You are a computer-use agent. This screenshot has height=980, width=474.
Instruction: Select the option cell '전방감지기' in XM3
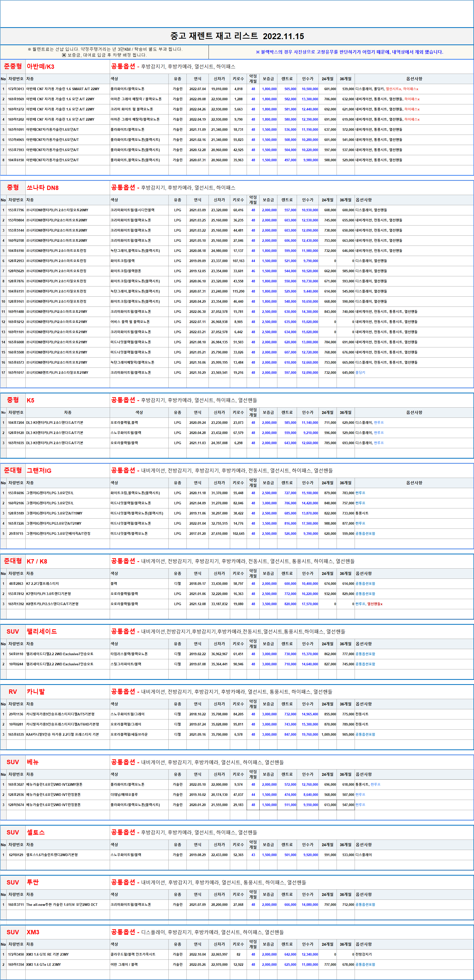tap(364, 955)
